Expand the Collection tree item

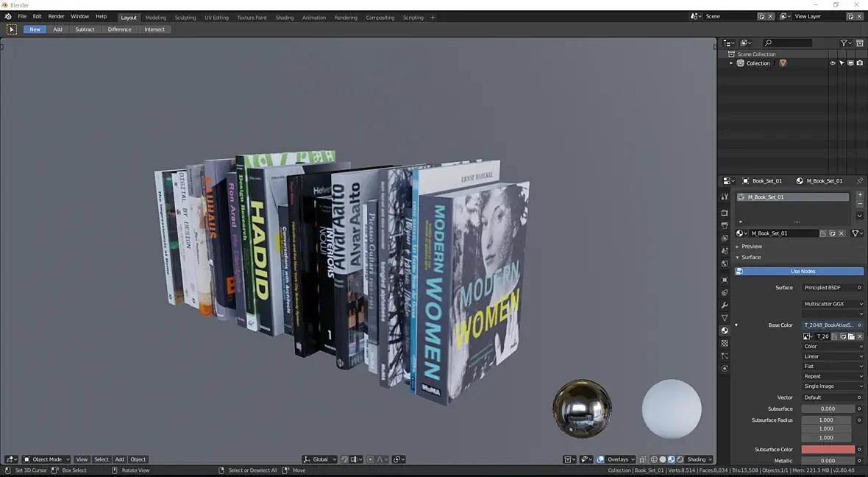click(x=731, y=63)
